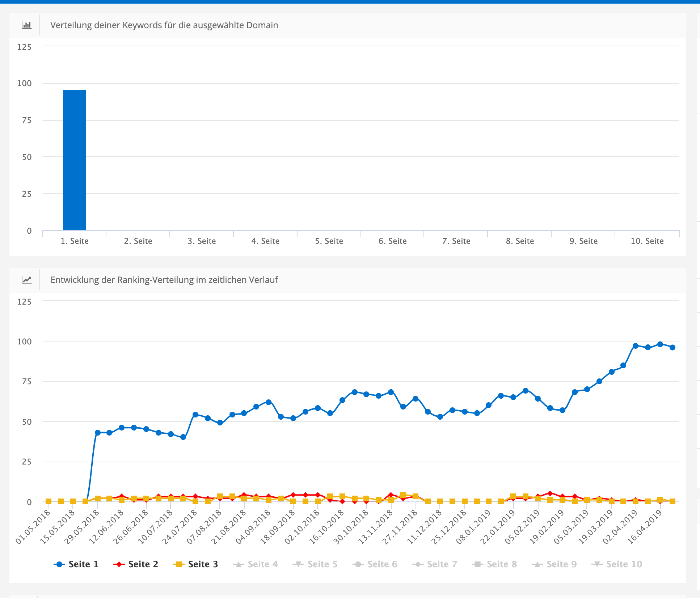Show the Seite 7 series in the legend
The image size is (700, 598).
pyautogui.click(x=434, y=564)
